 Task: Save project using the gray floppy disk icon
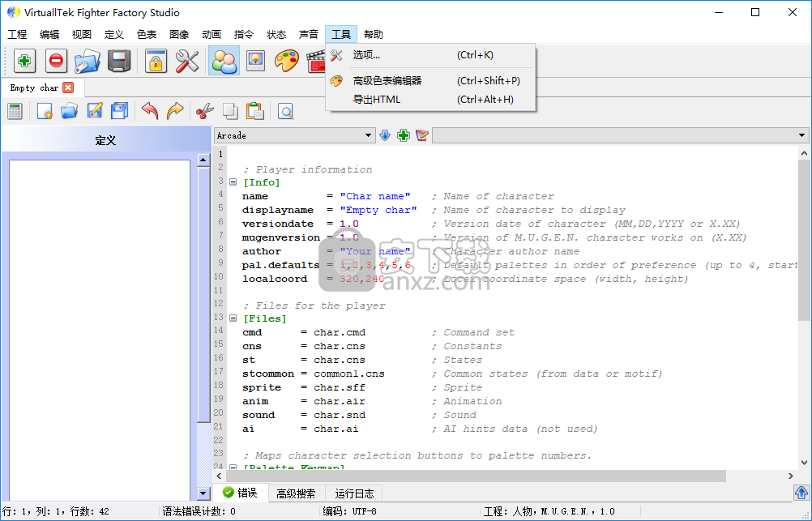click(119, 61)
